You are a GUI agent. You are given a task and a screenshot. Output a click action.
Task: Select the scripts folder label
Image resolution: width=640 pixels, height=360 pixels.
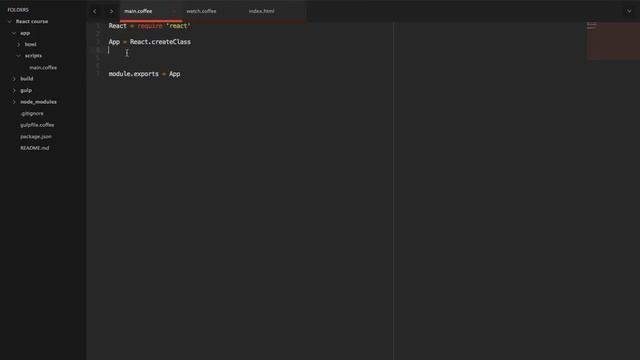pyautogui.click(x=33, y=56)
